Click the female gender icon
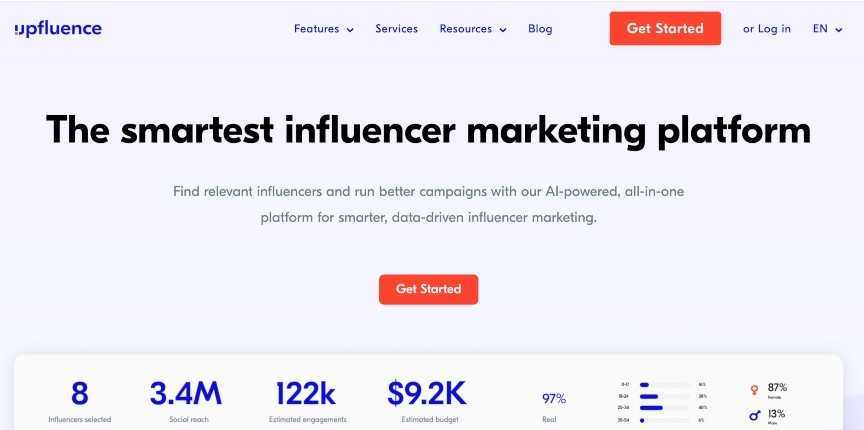864x430 pixels. point(754,390)
